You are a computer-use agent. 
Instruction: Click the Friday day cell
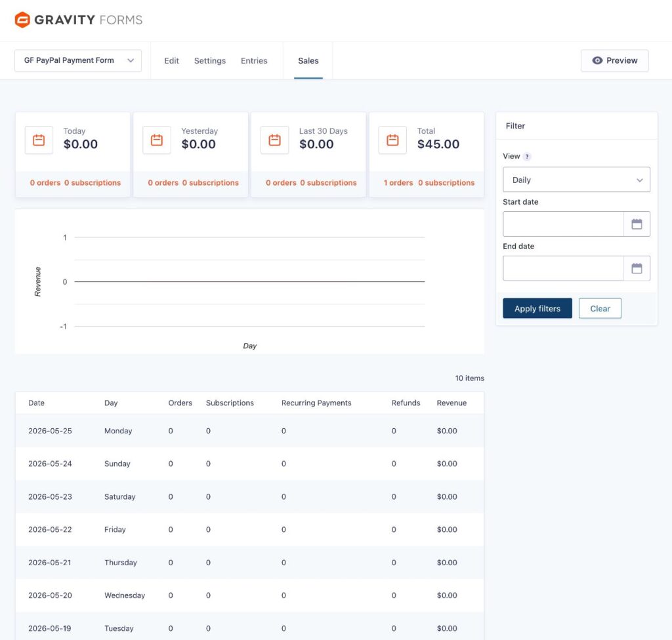tap(115, 530)
